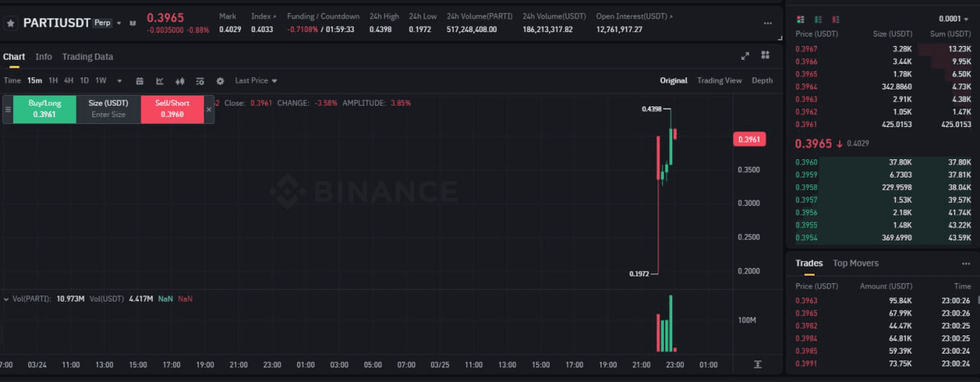
Task: Focus the Size (USDT) Enter Size field
Action: tap(108, 114)
